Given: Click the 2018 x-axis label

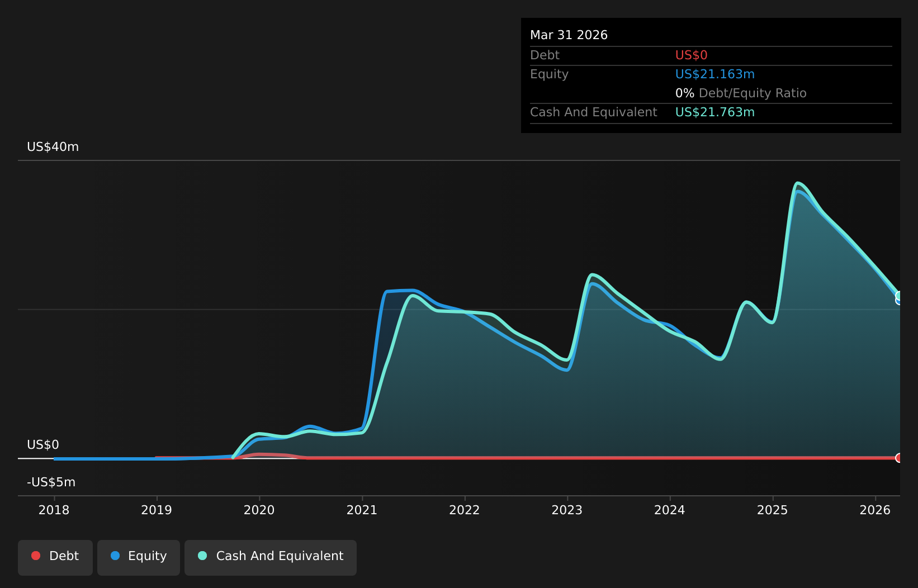Looking at the screenshot, I should point(54,510).
